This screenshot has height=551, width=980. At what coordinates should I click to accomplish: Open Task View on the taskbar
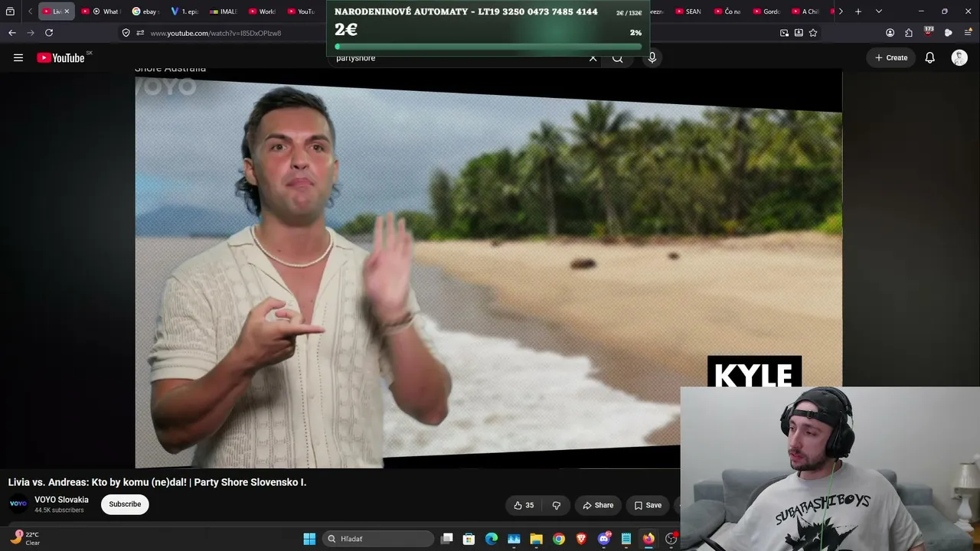coord(447,539)
